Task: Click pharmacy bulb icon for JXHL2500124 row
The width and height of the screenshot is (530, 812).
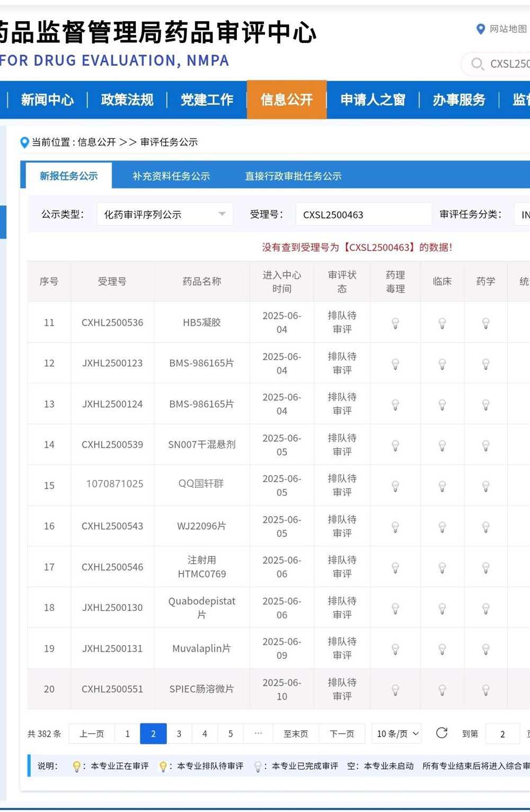Action: point(485,405)
